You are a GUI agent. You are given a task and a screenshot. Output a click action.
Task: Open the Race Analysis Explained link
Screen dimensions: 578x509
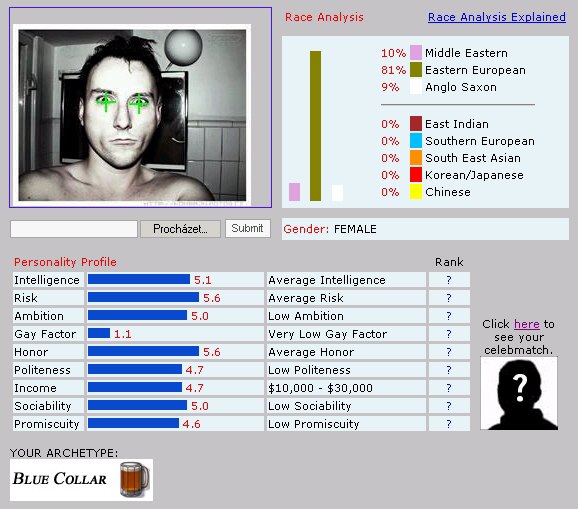click(x=497, y=17)
